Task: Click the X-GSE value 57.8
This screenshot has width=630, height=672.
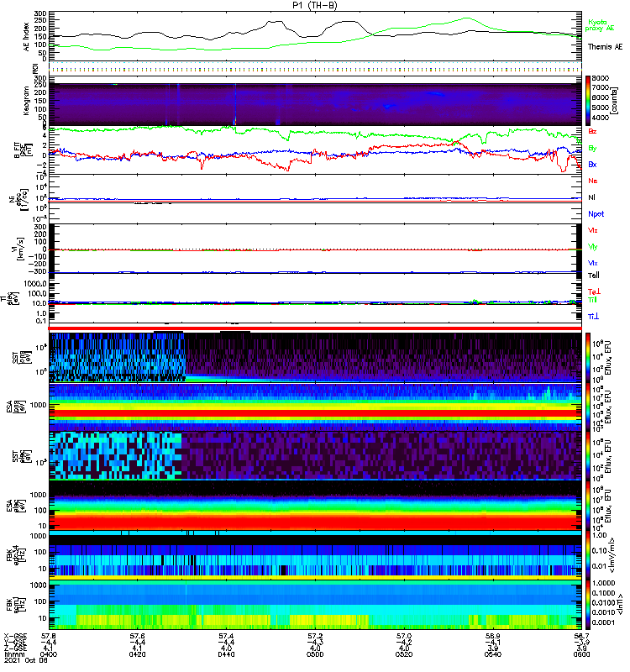Action: tap(48, 636)
